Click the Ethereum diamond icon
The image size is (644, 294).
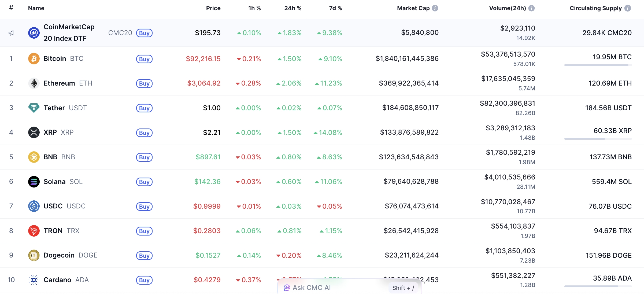(x=34, y=83)
